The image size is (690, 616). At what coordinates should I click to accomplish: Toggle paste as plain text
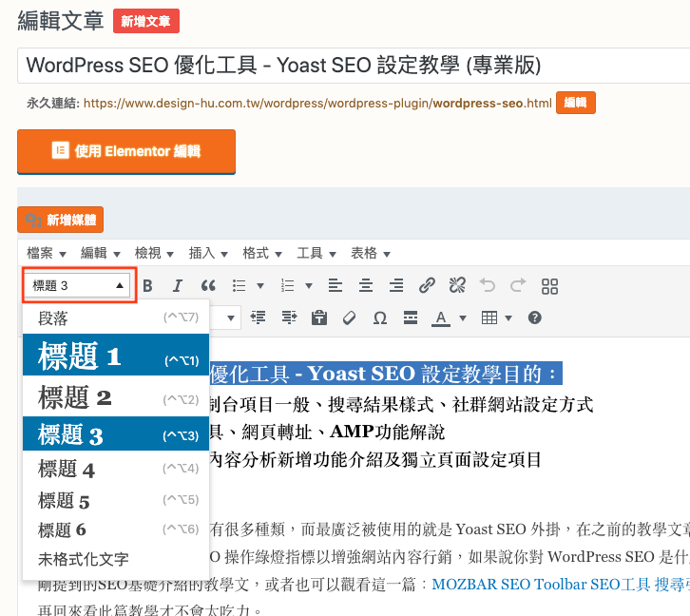[319, 318]
